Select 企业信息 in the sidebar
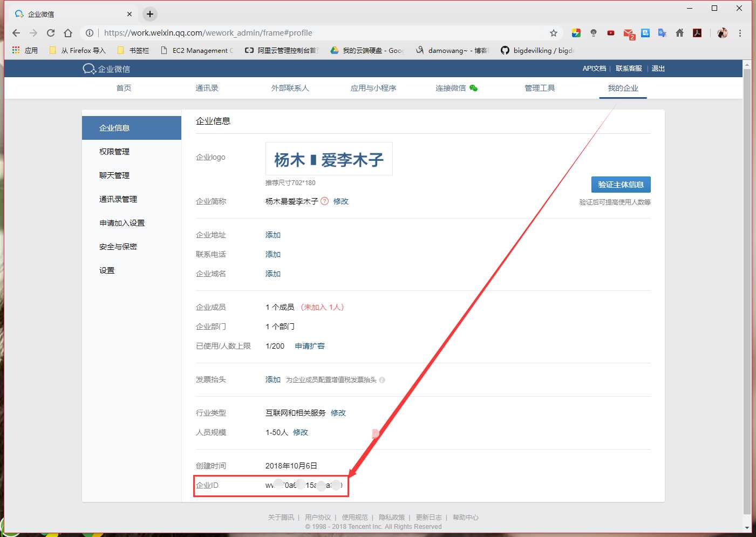This screenshot has height=537, width=756. (132, 128)
